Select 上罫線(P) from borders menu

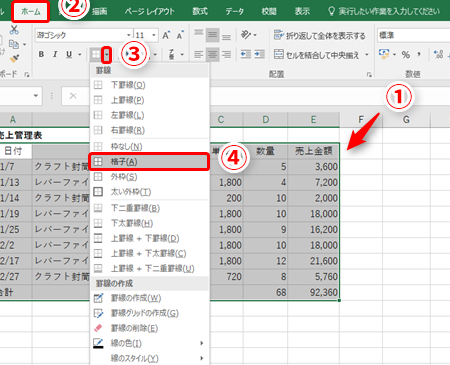pyautogui.click(x=149, y=100)
